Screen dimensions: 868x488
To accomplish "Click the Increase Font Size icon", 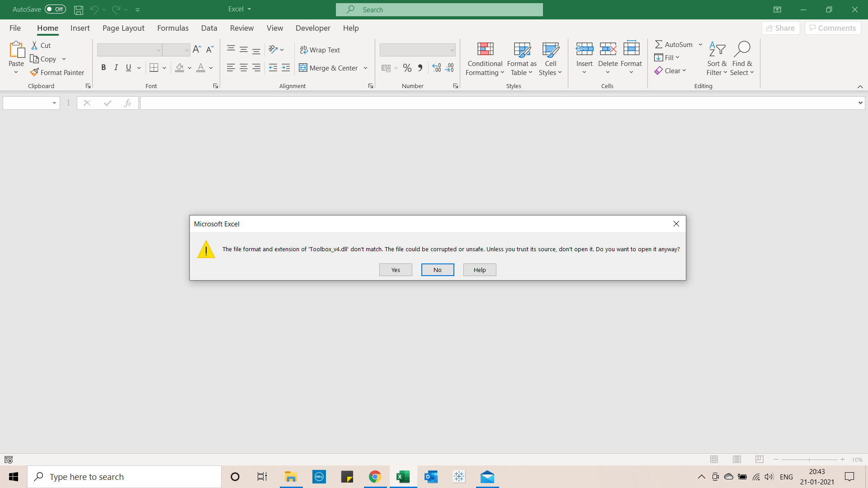I will tap(196, 50).
